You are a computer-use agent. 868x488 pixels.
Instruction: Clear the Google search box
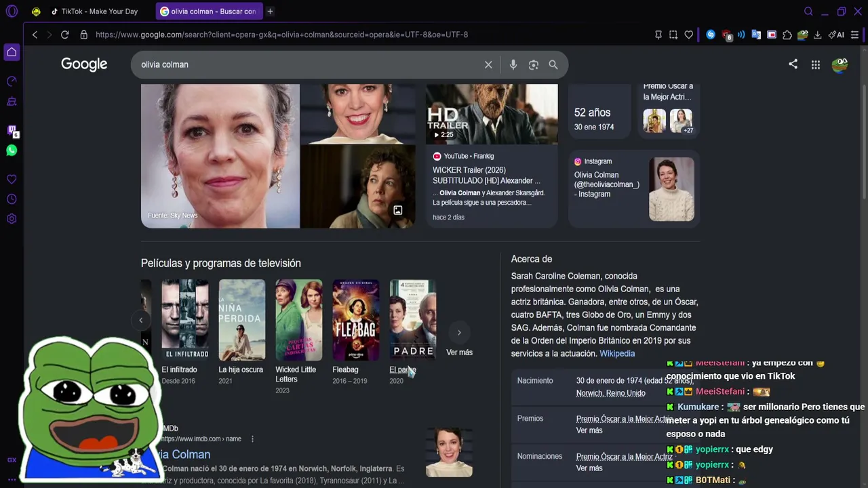(x=488, y=64)
